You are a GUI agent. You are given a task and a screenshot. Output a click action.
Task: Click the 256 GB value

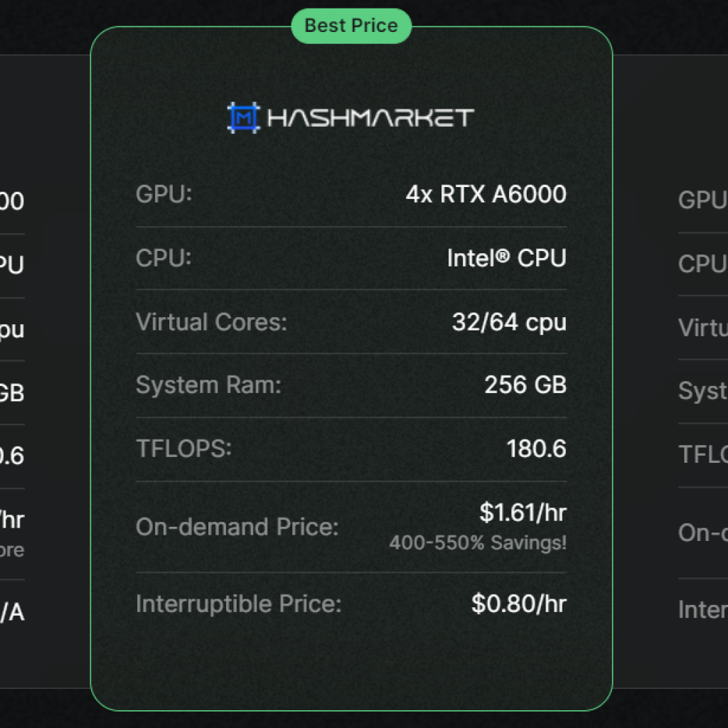pyautogui.click(x=525, y=385)
